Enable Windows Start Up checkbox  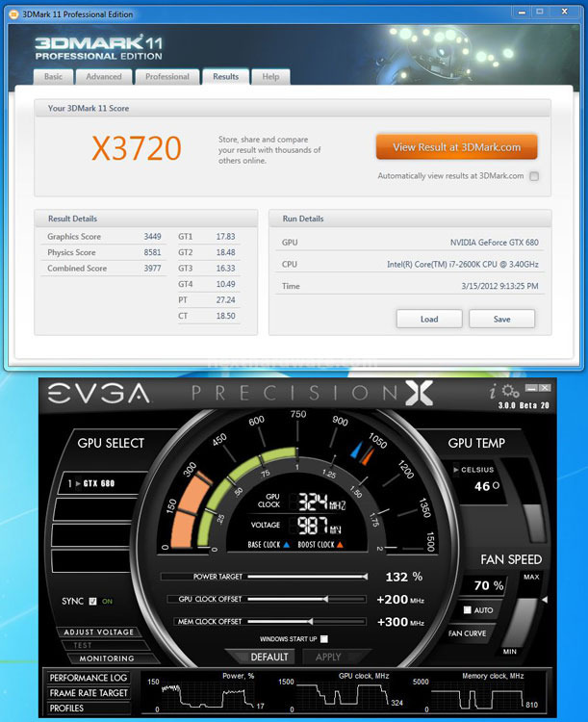tap(324, 638)
